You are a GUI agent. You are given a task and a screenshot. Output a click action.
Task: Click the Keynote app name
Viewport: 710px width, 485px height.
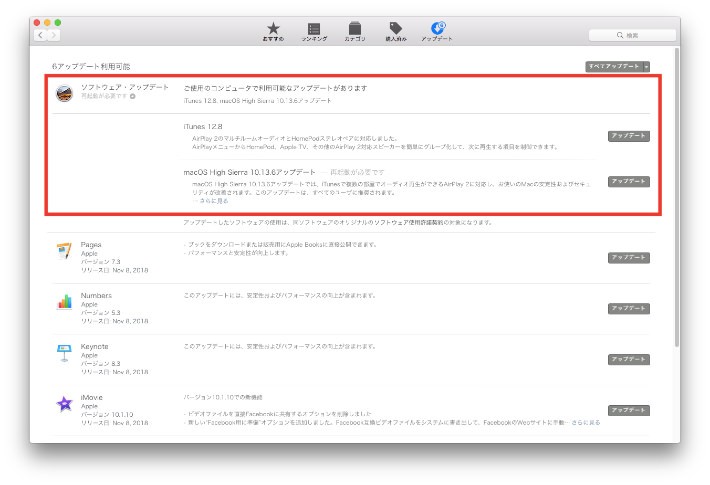(94, 346)
